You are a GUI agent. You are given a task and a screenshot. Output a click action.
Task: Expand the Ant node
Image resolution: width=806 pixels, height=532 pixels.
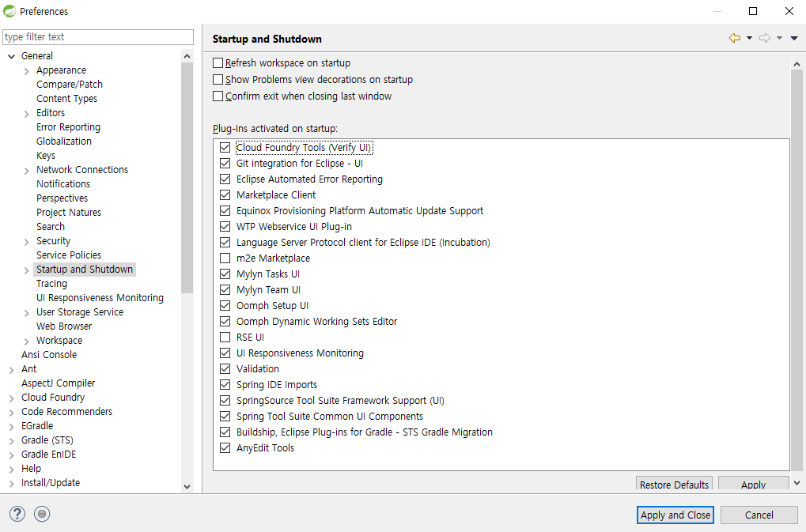pyautogui.click(x=11, y=370)
